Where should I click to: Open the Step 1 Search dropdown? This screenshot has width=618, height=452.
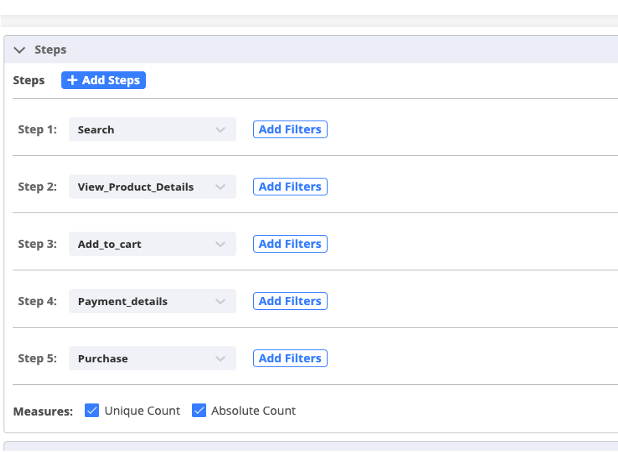pos(152,130)
